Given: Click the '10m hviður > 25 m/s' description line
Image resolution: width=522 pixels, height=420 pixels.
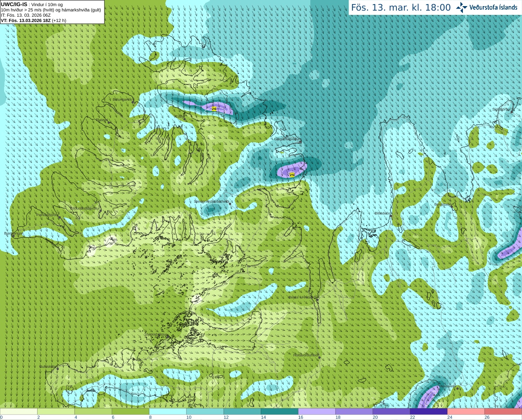Looking at the screenshot, I should 51,10.
